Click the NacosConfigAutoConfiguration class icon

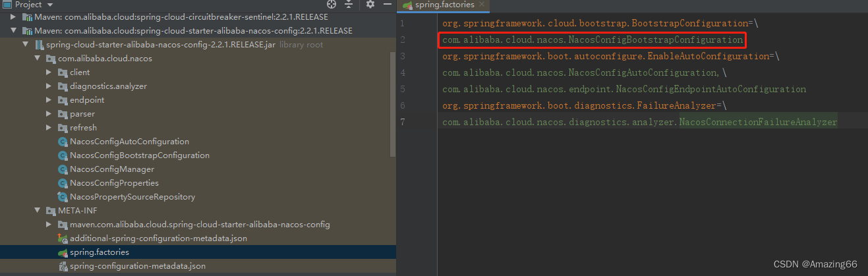coord(63,142)
